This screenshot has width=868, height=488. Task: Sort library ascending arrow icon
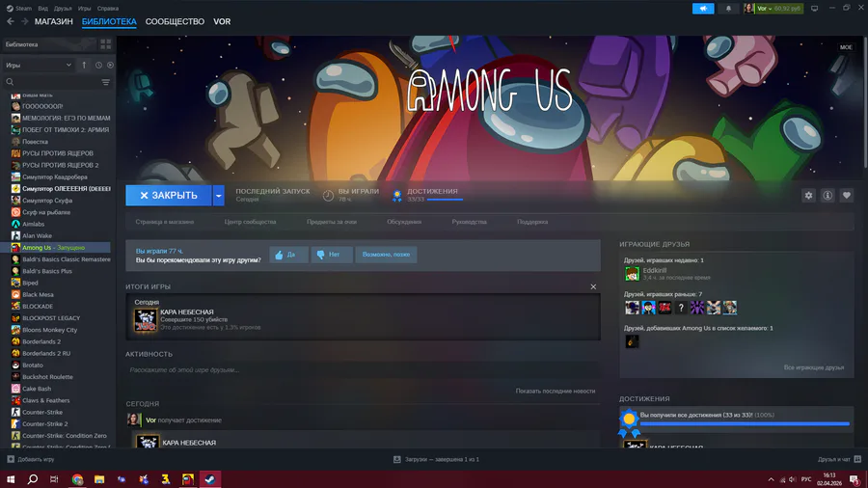point(84,65)
